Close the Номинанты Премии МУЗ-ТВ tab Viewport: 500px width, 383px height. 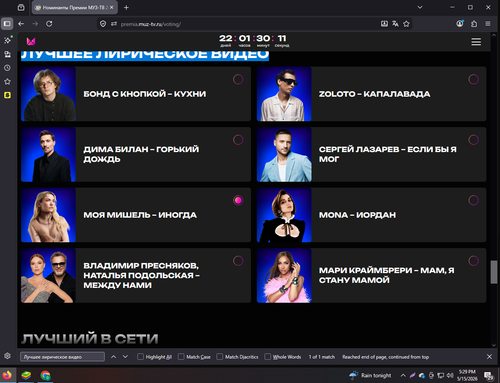(x=112, y=7)
